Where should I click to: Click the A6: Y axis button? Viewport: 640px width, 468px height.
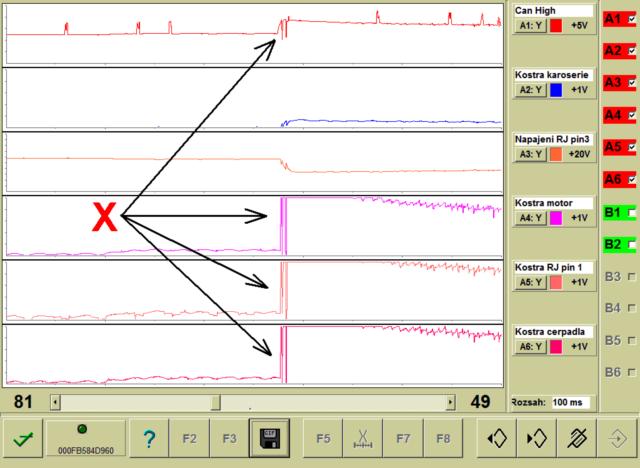(x=530, y=347)
